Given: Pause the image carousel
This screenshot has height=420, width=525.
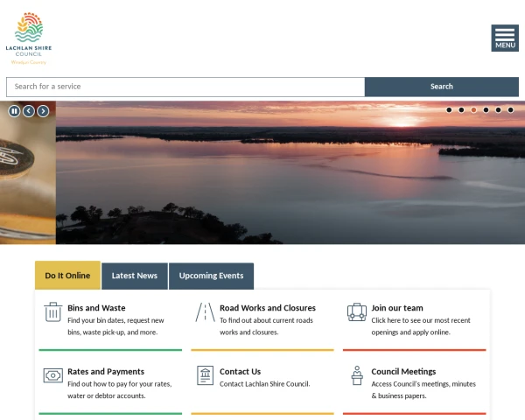Looking at the screenshot, I should pos(14,111).
